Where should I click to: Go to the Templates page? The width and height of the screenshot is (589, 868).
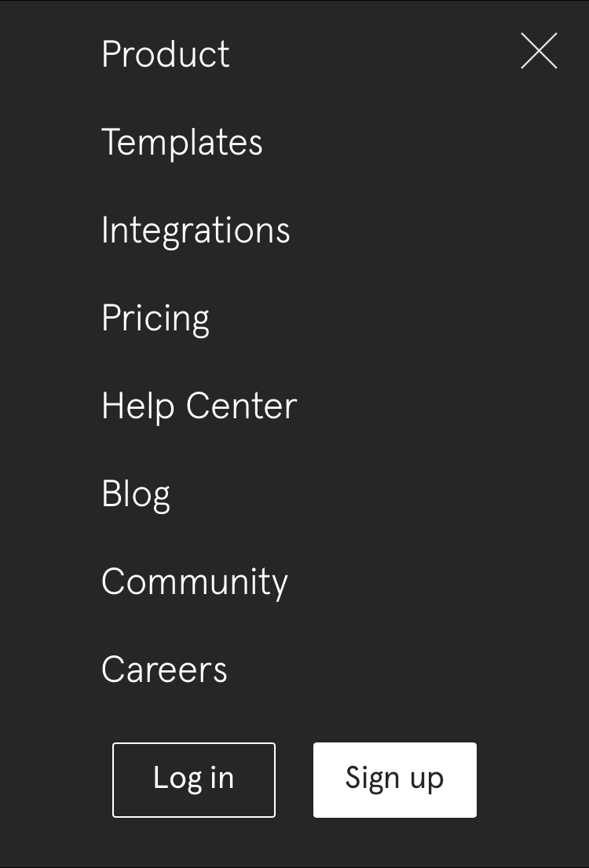[x=182, y=142]
